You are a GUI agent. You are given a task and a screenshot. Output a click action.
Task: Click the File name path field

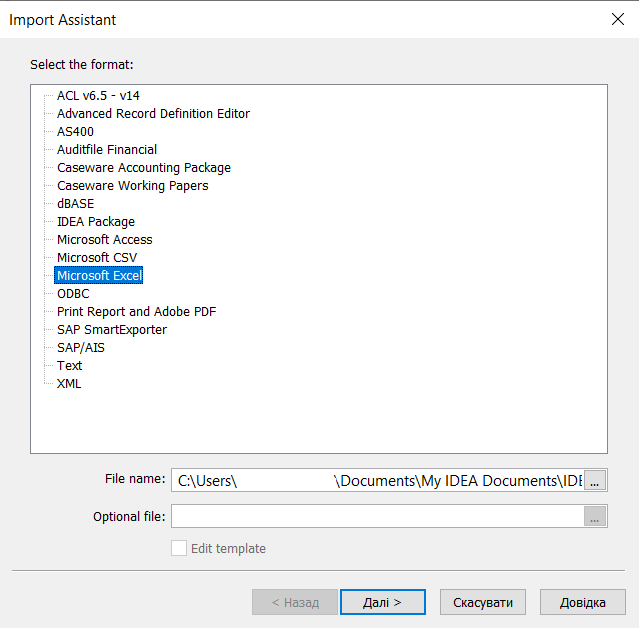point(378,480)
